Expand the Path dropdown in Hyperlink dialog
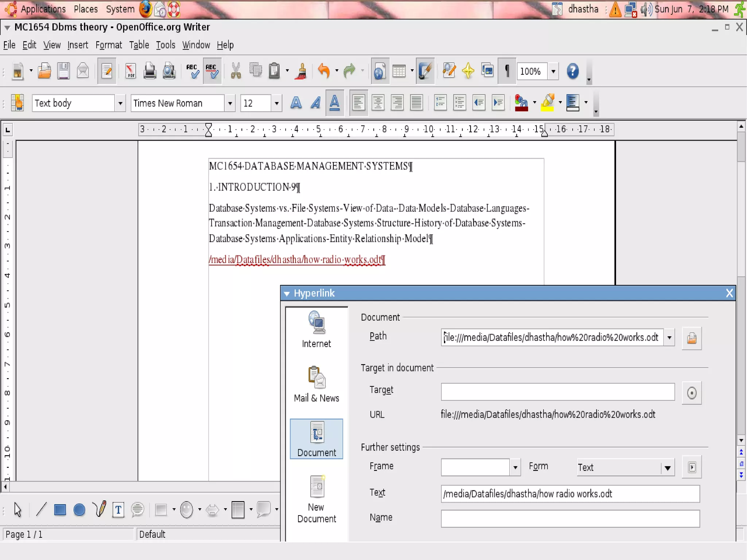 point(669,337)
